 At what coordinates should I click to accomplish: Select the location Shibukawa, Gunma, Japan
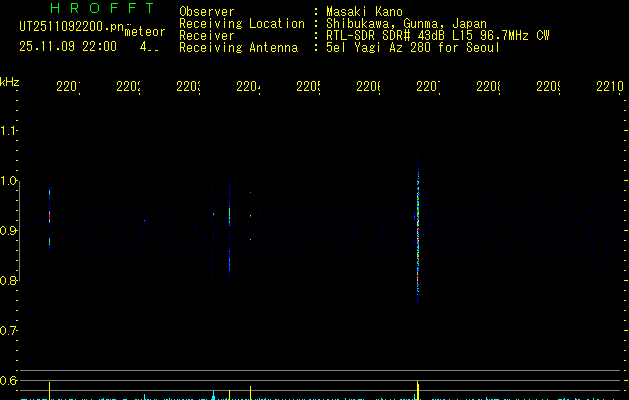[x=406, y=24]
